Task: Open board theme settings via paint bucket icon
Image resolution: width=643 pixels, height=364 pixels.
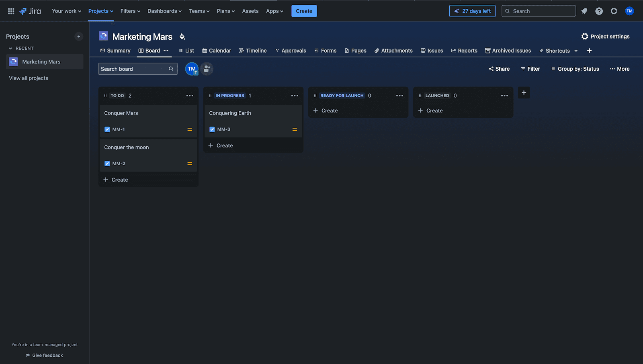Action: [182, 36]
